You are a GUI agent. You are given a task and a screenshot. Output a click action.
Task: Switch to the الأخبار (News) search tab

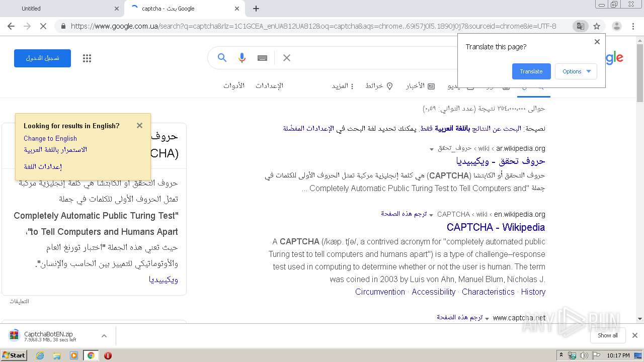[x=420, y=86]
